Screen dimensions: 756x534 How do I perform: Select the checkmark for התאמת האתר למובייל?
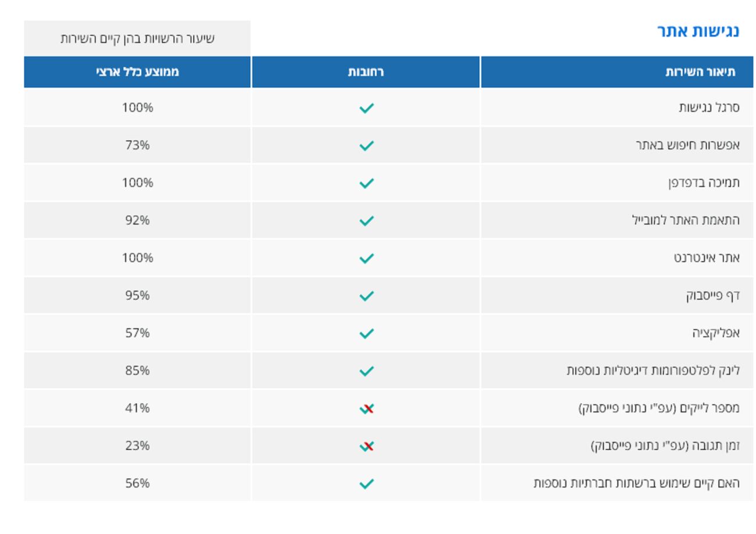(366, 220)
